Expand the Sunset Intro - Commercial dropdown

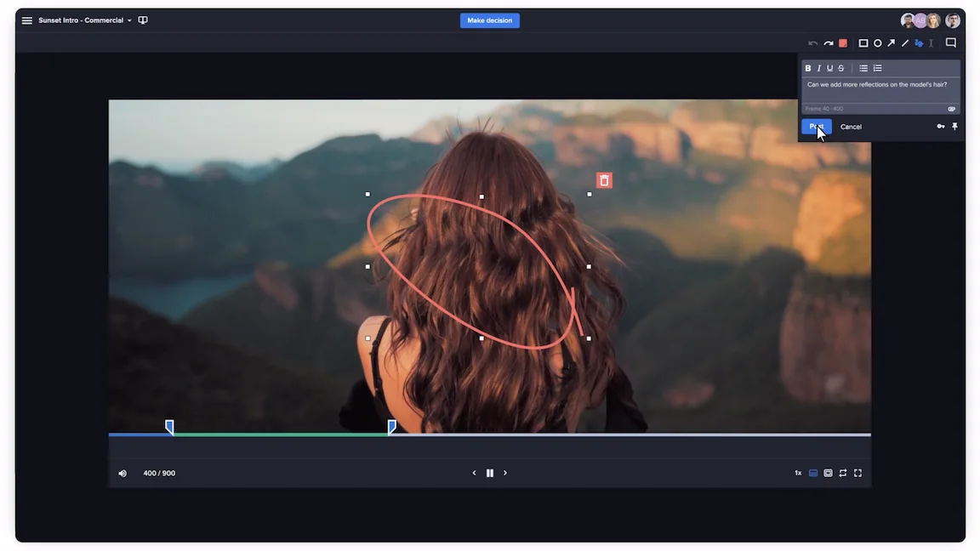129,20
